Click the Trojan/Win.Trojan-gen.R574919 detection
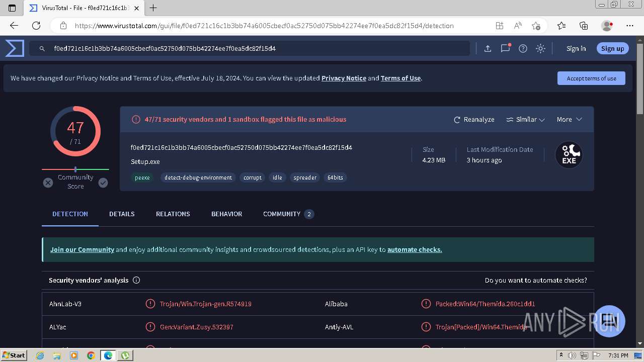Screen dimensions: 644x362 (x=206, y=304)
